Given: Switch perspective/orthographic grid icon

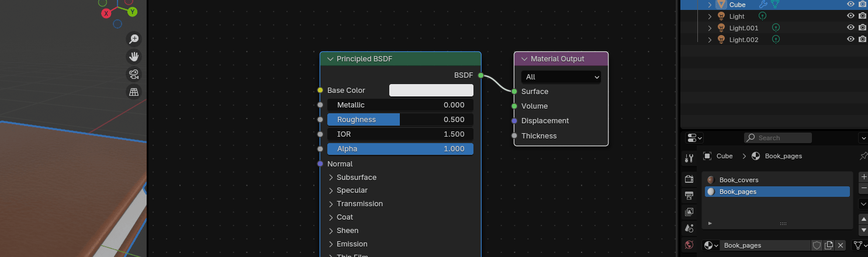Looking at the screenshot, I should click(134, 92).
